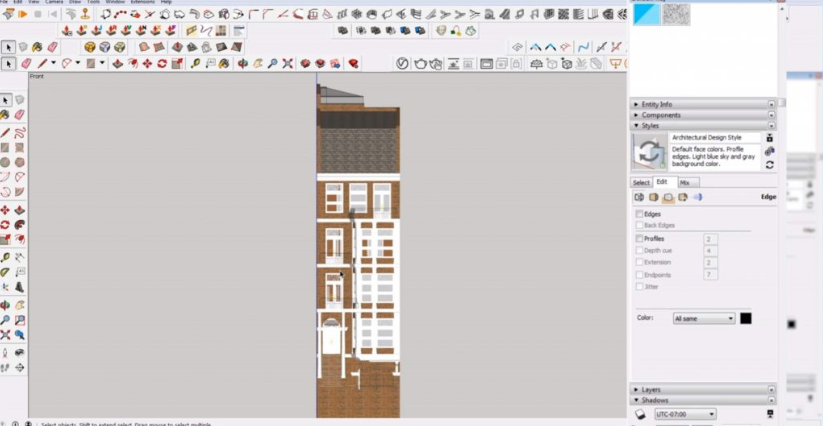Select the Polygon tool
823x426 pixels.
(20, 162)
